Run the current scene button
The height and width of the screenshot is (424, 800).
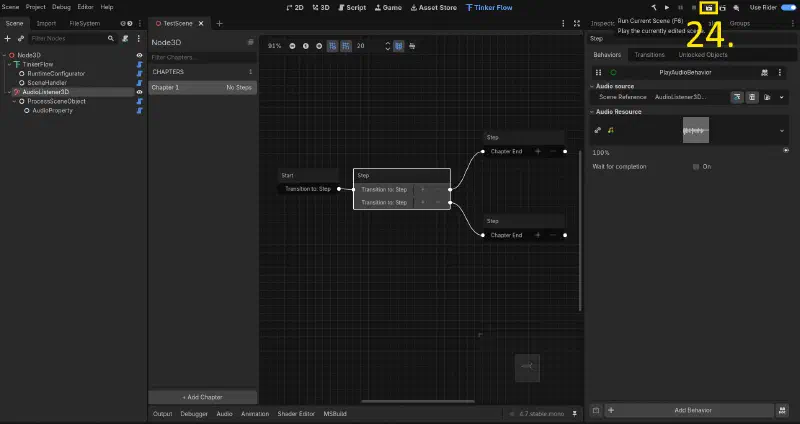tap(709, 8)
